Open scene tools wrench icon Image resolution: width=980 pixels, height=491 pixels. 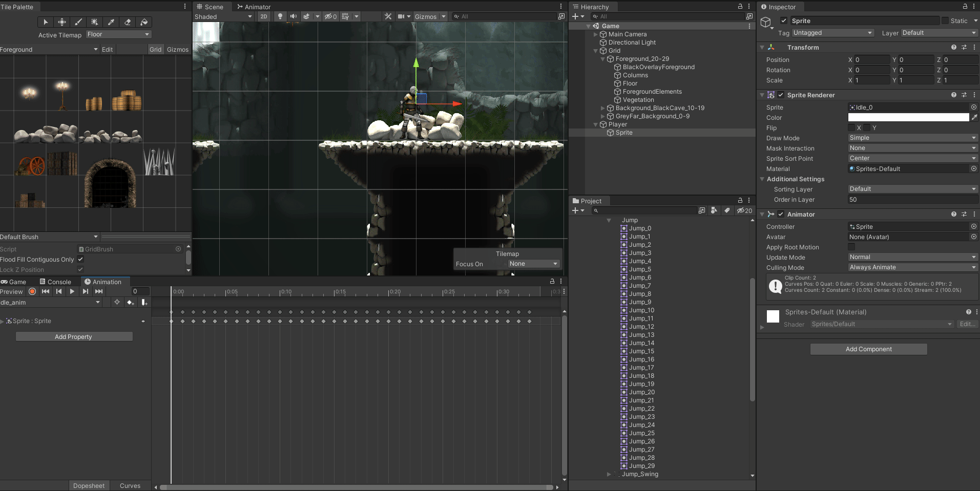(388, 16)
